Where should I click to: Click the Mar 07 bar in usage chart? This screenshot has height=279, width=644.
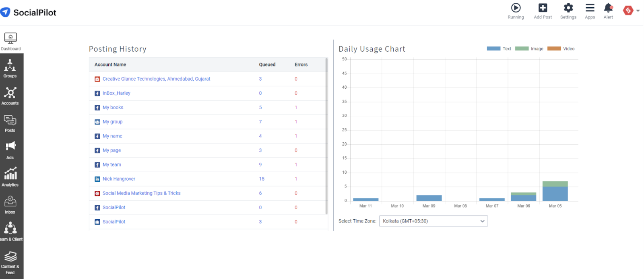tap(492, 200)
